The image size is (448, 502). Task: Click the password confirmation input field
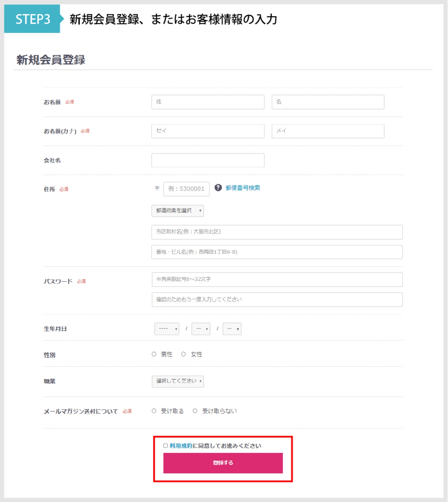pos(277,300)
